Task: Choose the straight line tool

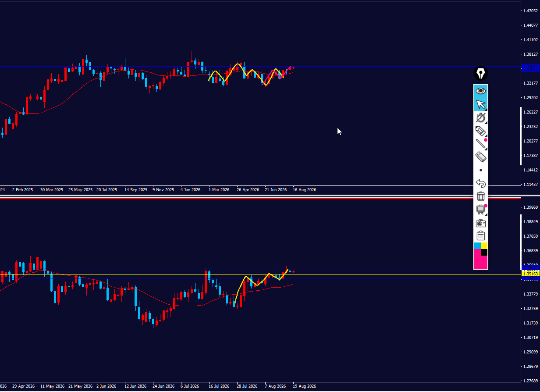Action: pyautogui.click(x=481, y=143)
